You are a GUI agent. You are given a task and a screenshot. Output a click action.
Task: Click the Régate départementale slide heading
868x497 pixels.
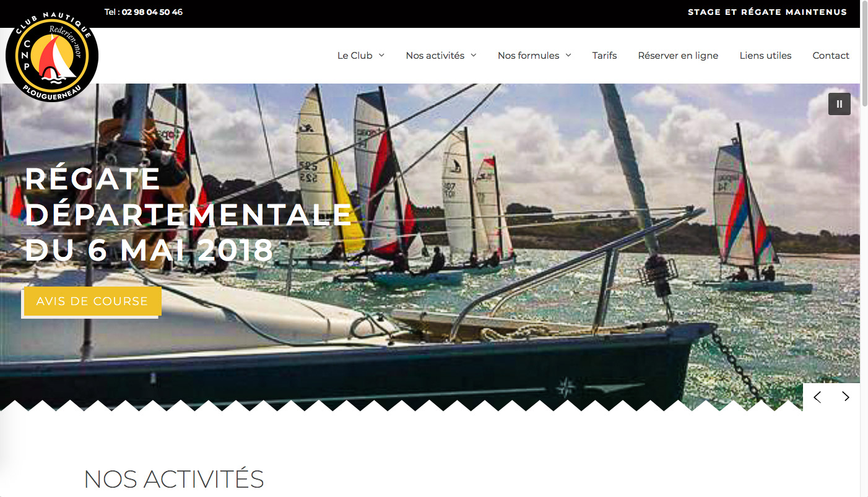[188, 215]
